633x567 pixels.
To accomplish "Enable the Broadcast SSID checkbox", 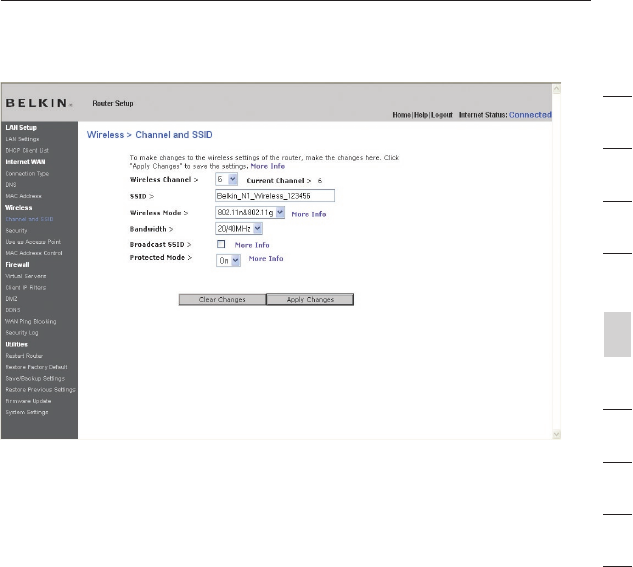I will coord(221,244).
